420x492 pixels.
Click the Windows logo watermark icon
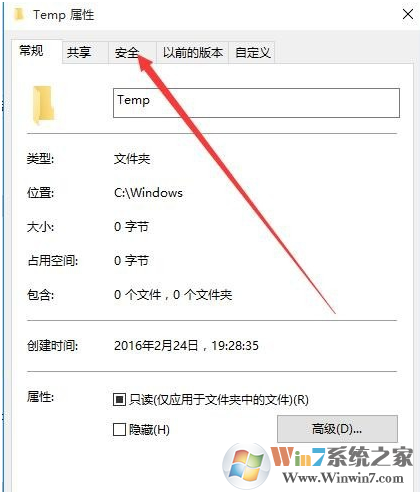[x=246, y=466]
